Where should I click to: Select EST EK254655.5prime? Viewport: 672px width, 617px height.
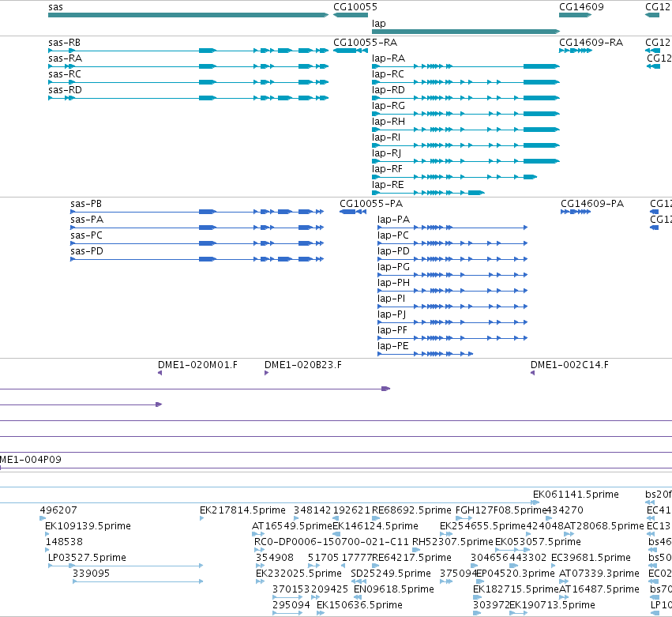click(x=446, y=534)
